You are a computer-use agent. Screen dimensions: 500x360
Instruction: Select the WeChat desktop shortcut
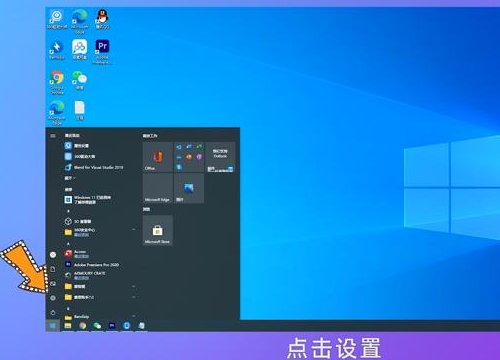79,80
